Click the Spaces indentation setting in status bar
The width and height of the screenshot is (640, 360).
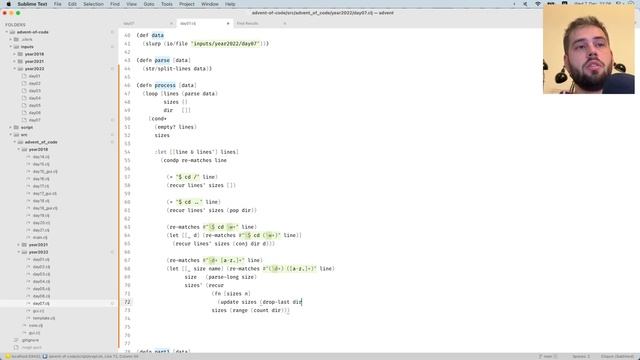[581, 356]
